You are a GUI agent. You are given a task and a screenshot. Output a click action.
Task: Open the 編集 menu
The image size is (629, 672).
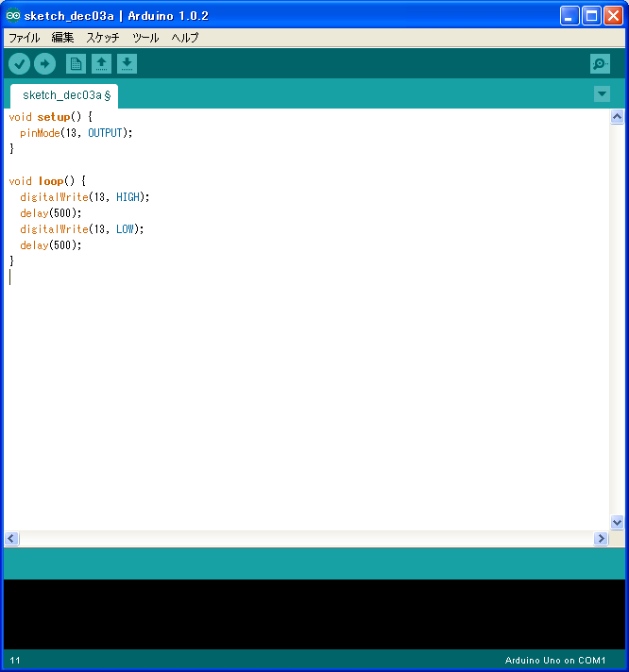62,39
